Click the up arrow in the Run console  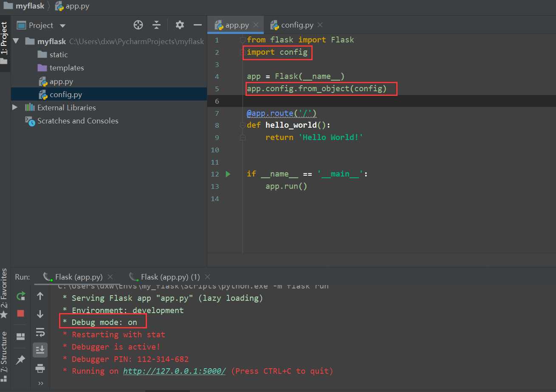[x=40, y=296]
